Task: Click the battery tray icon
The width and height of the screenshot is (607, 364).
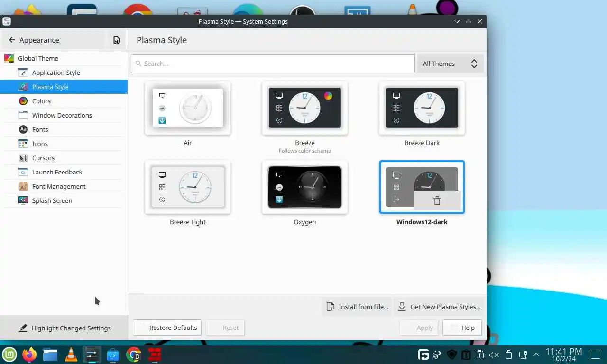Action: [509, 355]
